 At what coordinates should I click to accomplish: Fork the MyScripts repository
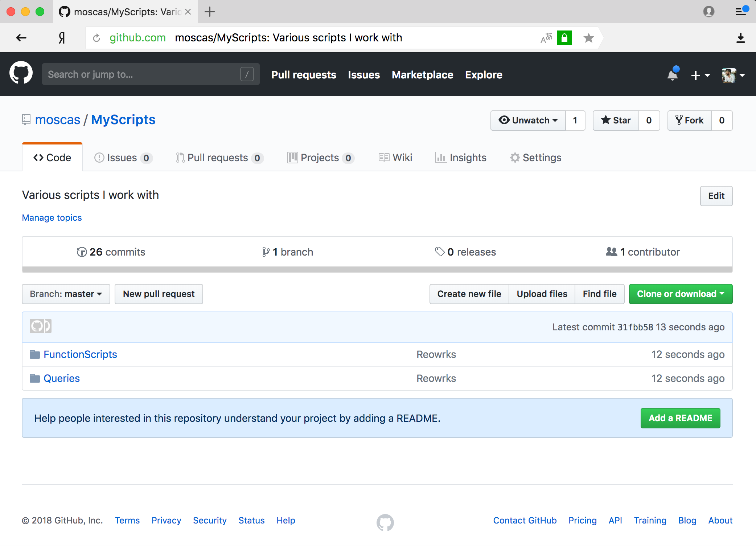[x=690, y=121]
